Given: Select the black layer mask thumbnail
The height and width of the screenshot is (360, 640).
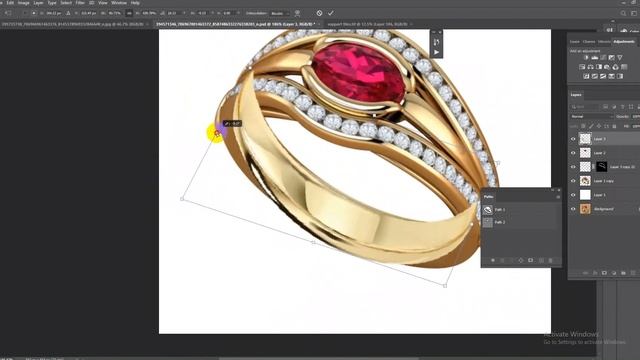Looking at the screenshot, I should [x=602, y=167].
